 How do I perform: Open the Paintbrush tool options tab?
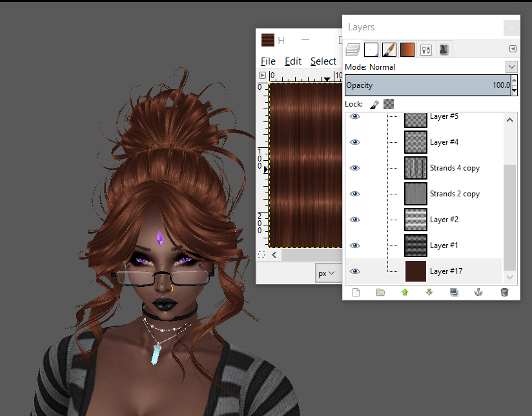click(389, 50)
